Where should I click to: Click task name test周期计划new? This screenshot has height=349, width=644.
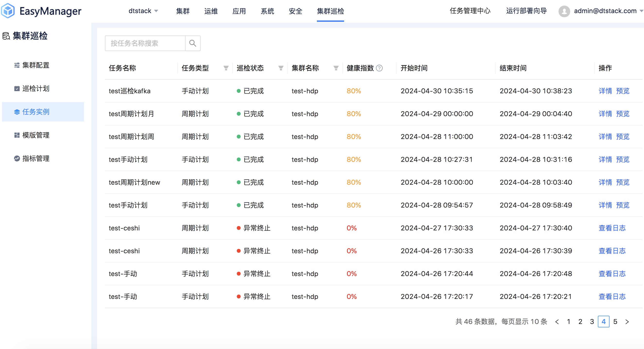tap(134, 182)
